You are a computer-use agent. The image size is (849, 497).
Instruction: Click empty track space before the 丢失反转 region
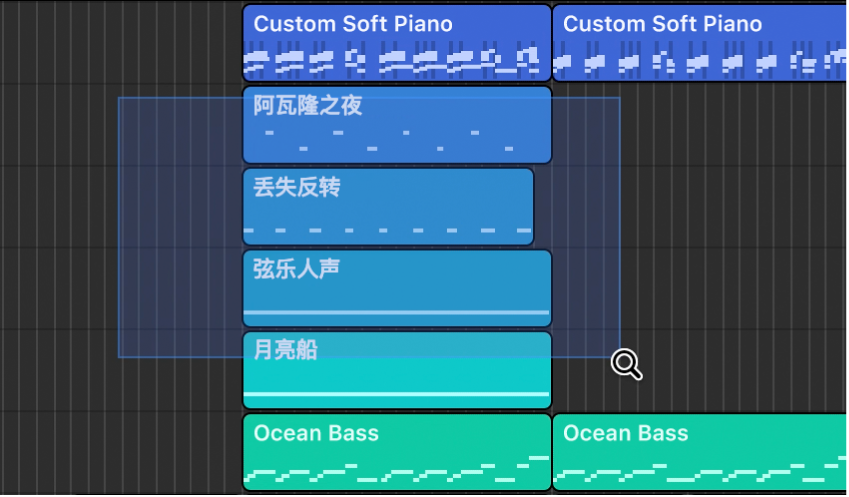click(120, 207)
